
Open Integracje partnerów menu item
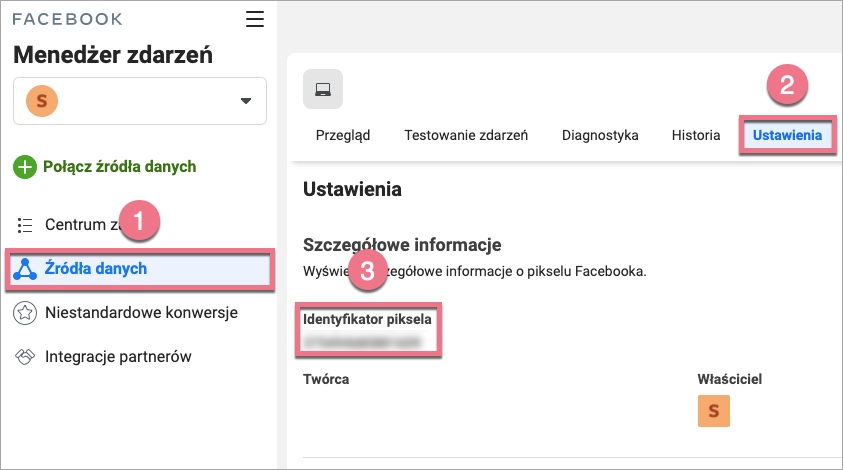(118, 357)
